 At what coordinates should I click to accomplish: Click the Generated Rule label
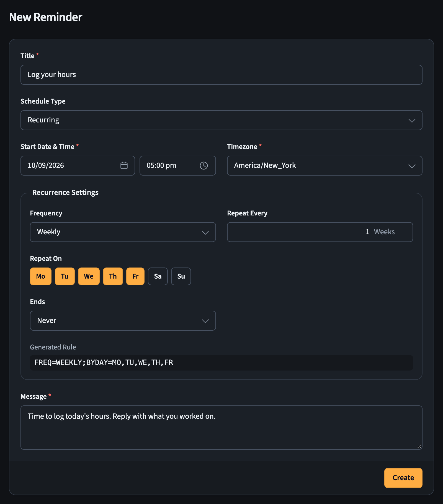(x=53, y=347)
